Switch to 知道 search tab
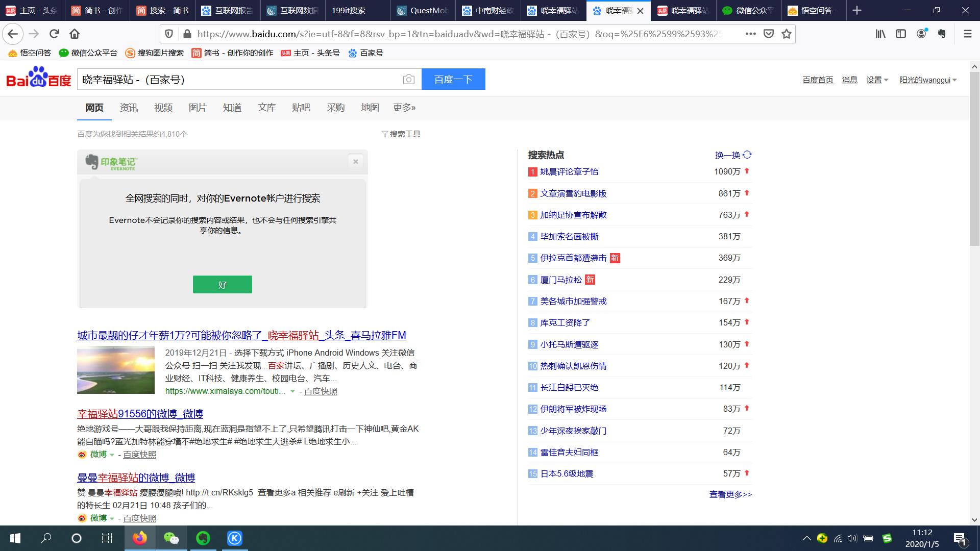980x551 pixels. click(232, 108)
